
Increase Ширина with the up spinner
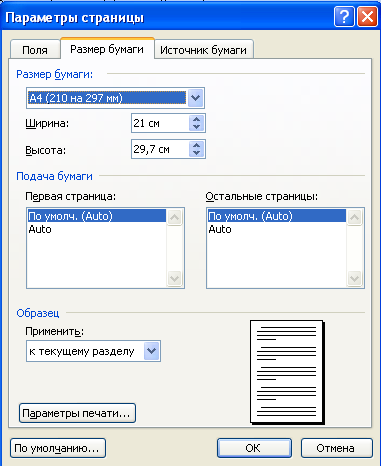coord(197,119)
